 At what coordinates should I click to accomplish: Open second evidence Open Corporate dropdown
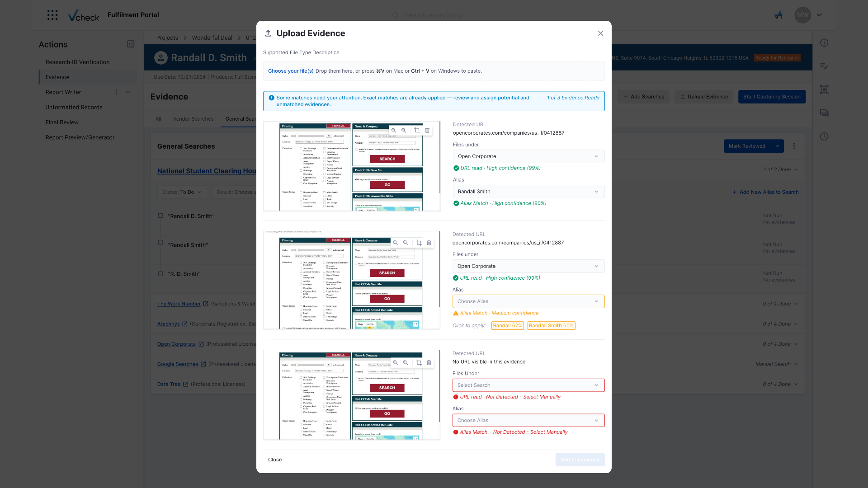point(528,266)
